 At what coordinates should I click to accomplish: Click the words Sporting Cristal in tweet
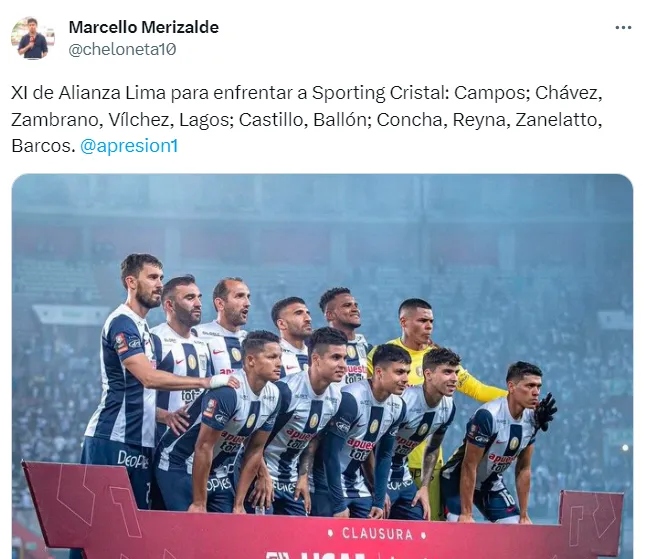[x=380, y=93]
